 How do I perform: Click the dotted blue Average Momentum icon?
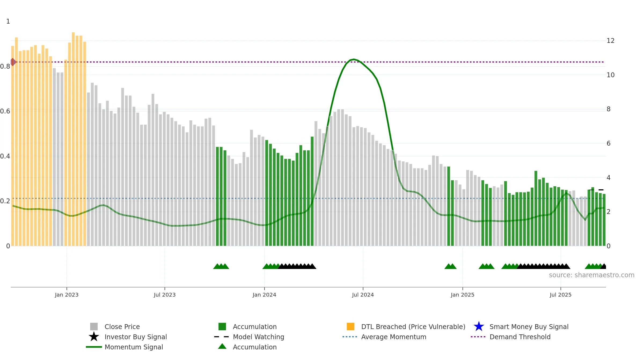(x=350, y=337)
